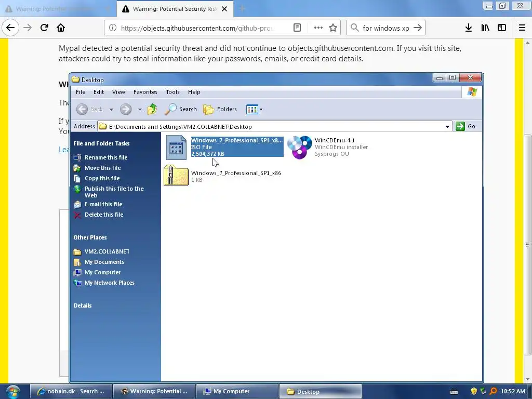
Task: Collapse the File and Folder Tasks header
Action: [x=101, y=143]
